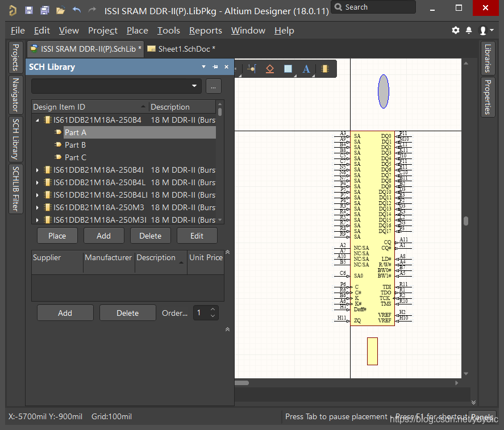
Task: Expand the IS61DDB21M18A-250B4I component
Action: pyautogui.click(x=38, y=170)
